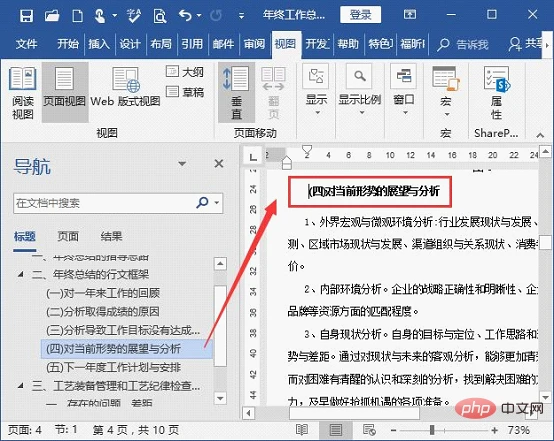The height and width of the screenshot is (441, 554).
Task: Open navigation pane options dropdown
Action: 182,164
